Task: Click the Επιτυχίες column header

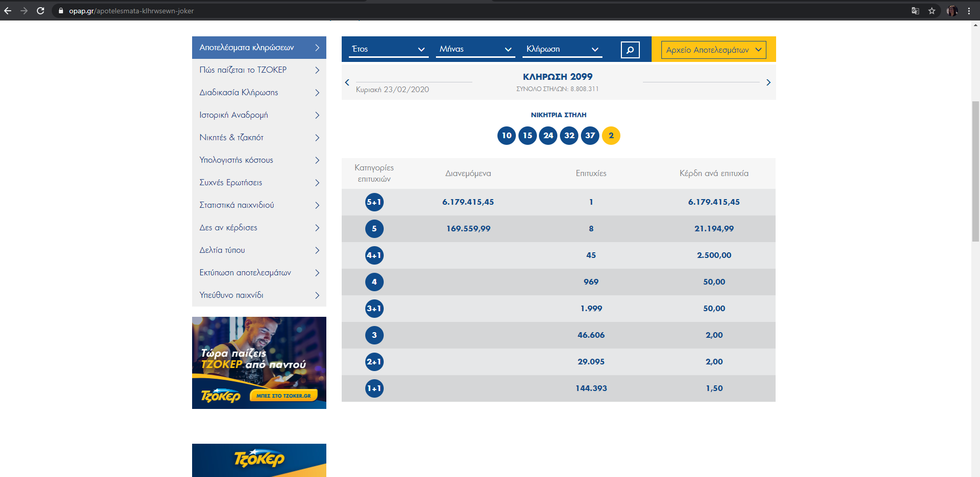Action: (x=591, y=174)
